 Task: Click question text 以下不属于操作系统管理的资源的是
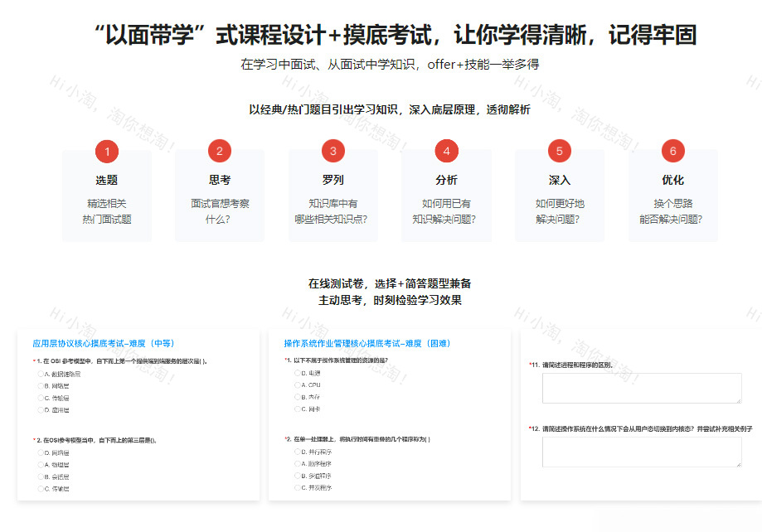pyautogui.click(x=337, y=360)
